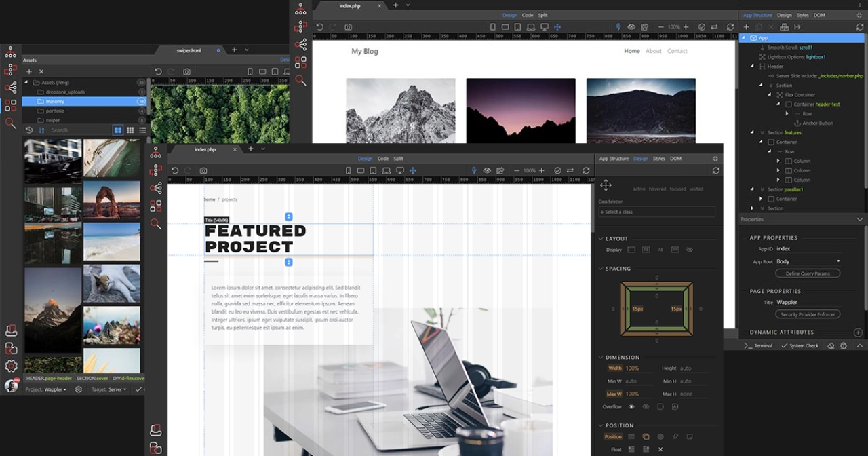This screenshot has height=456, width=868.
Task: Toggle the hovered state in Design panel
Action: (x=657, y=189)
